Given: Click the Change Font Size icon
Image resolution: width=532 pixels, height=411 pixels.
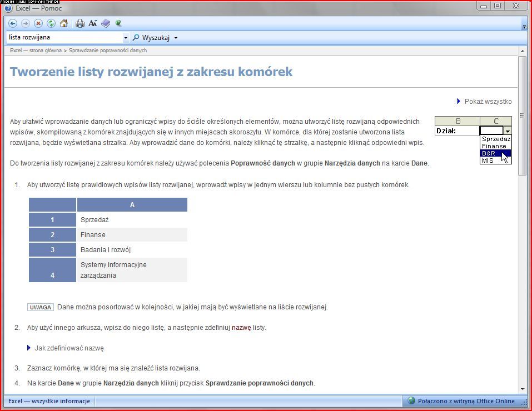Looking at the screenshot, I should pyautogui.click(x=93, y=23).
